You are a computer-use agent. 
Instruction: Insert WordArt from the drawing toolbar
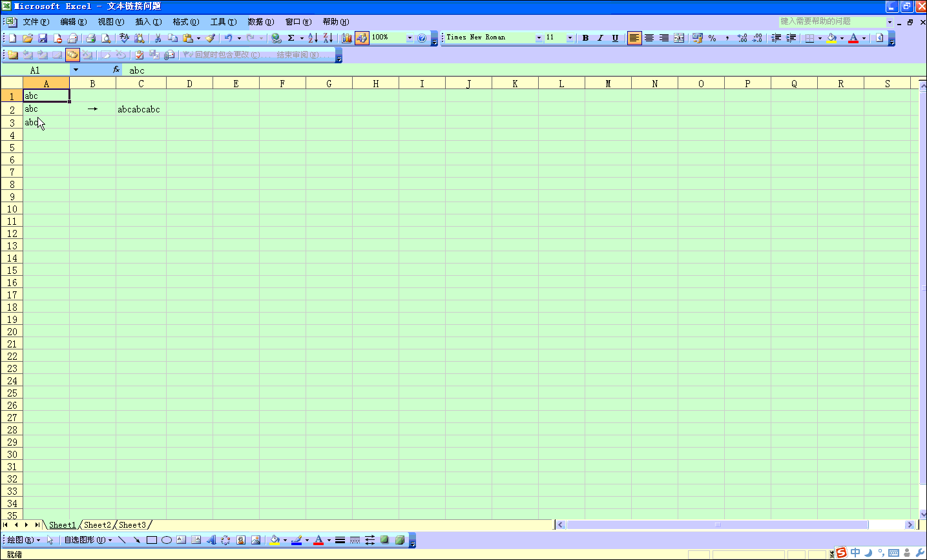pyautogui.click(x=211, y=540)
